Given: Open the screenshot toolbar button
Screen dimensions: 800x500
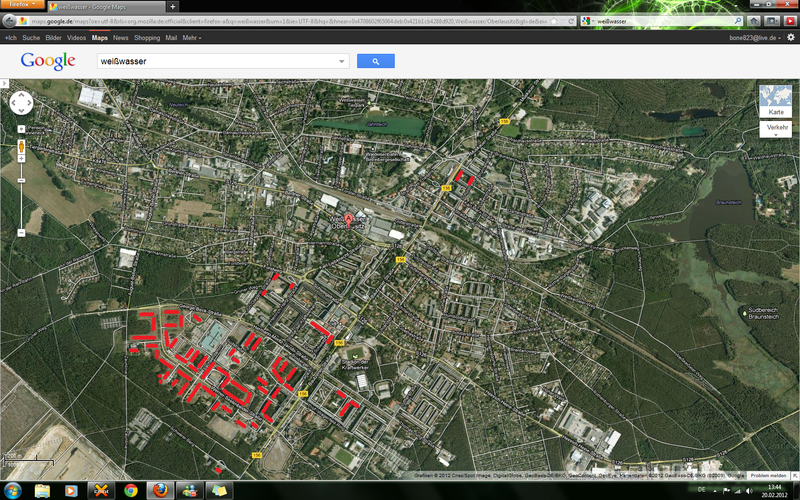Looking at the screenshot, I should [x=772, y=21].
